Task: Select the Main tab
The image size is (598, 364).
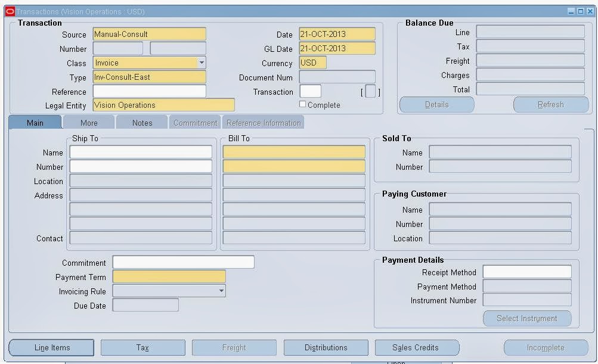Action: click(x=34, y=122)
